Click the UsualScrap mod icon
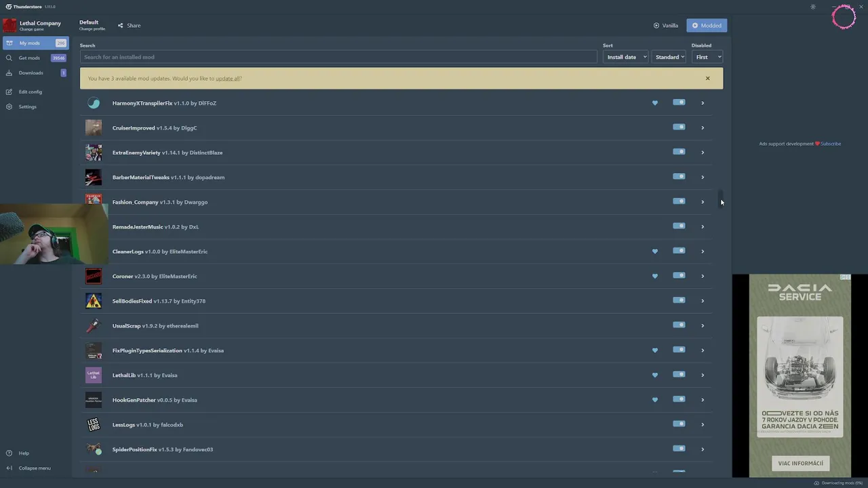 click(94, 325)
